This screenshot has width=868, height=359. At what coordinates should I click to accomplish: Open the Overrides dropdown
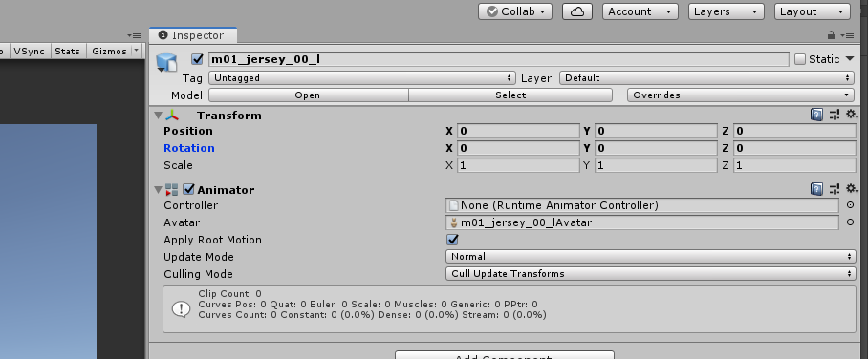(741, 95)
